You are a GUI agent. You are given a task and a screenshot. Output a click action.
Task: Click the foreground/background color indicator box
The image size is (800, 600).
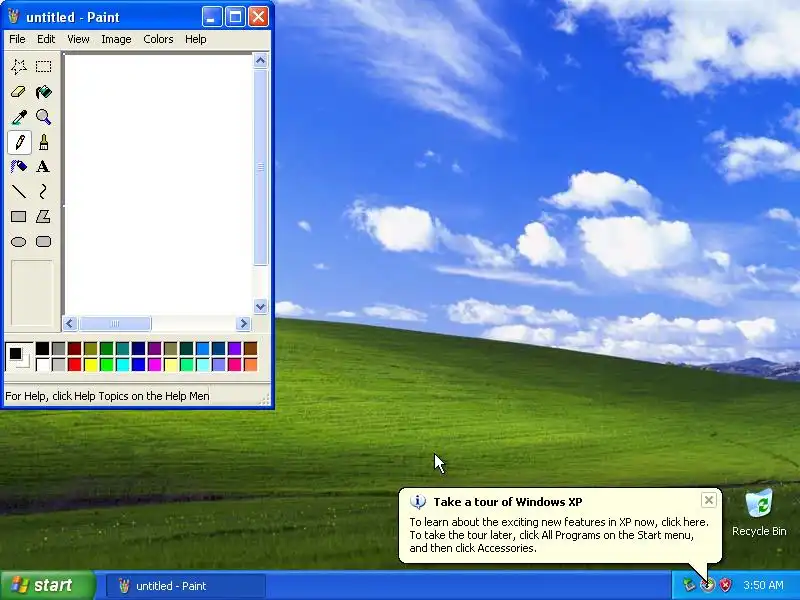[19, 357]
